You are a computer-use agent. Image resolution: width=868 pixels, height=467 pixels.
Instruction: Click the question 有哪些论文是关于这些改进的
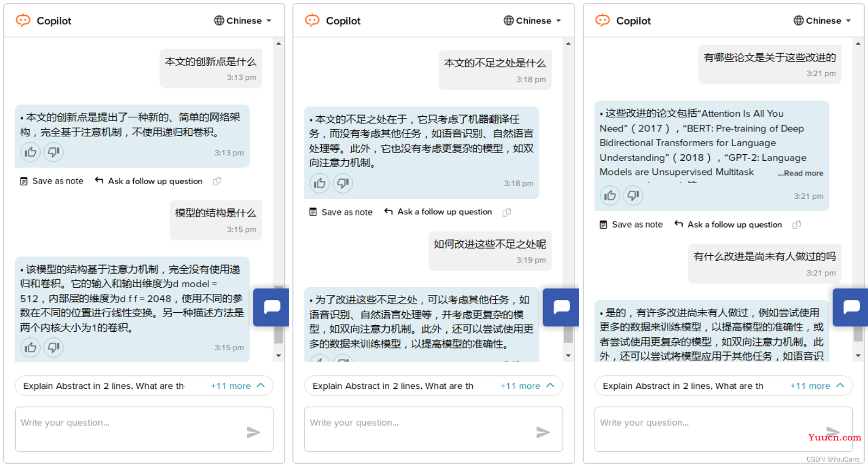(770, 58)
